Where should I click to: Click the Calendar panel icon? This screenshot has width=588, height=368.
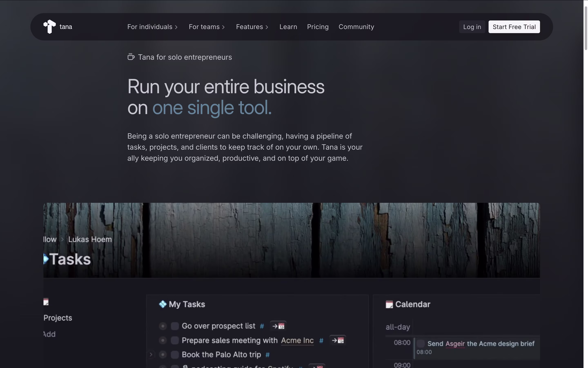tap(389, 304)
